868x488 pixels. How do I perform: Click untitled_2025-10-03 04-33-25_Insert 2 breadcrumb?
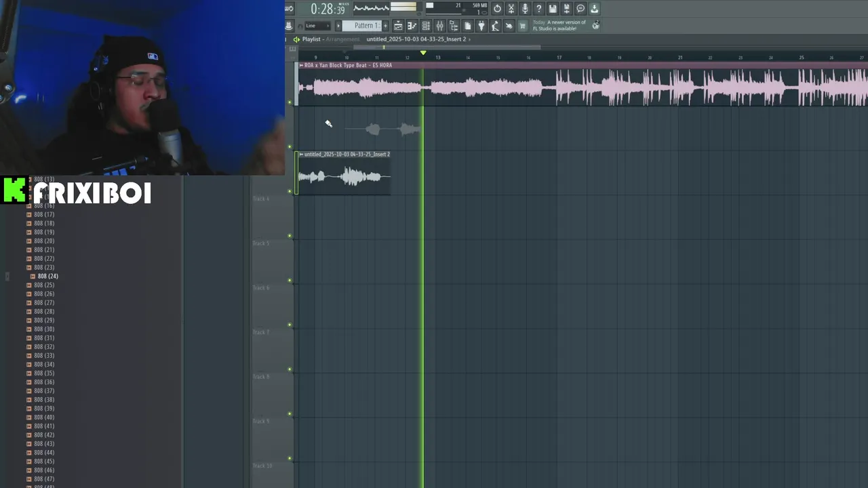pos(416,39)
